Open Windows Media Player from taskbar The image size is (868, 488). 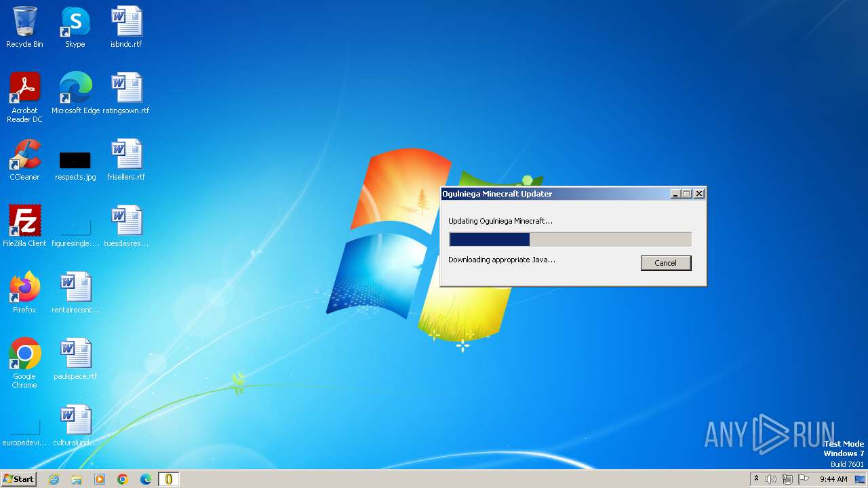pos(100,479)
